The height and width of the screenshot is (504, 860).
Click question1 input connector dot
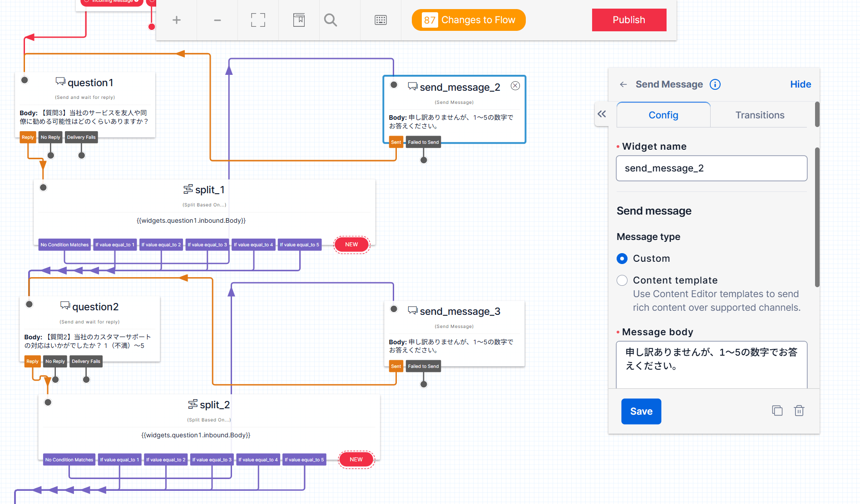(x=25, y=80)
